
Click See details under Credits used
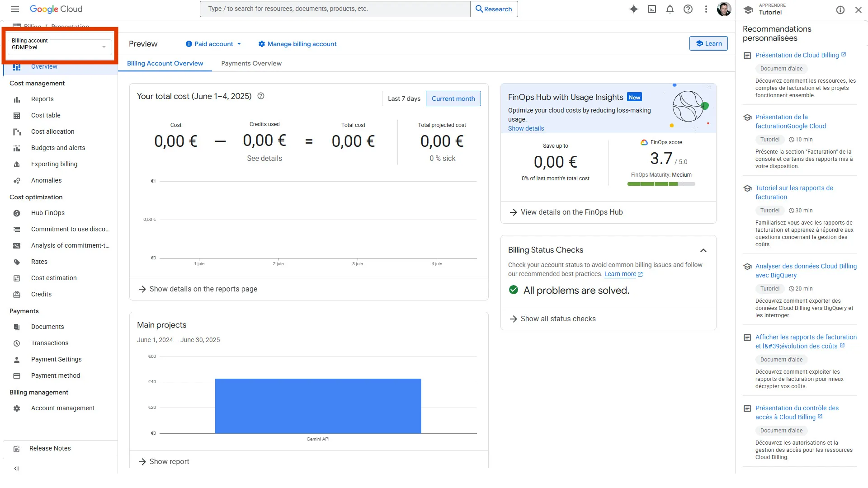click(x=264, y=159)
